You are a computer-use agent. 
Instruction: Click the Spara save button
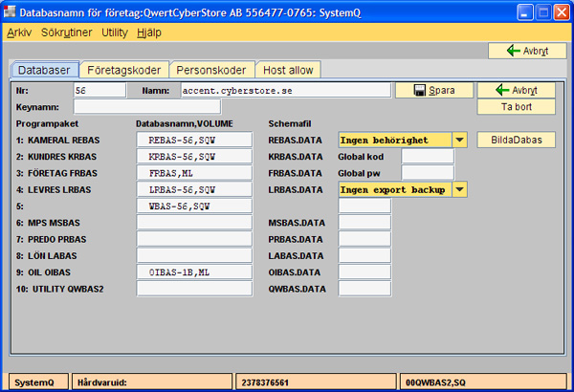click(x=433, y=90)
